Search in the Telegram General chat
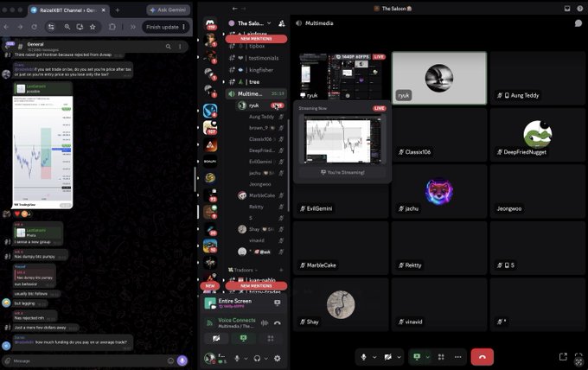Image resolution: width=588 pixels, height=370 pixels. pyautogui.click(x=169, y=47)
